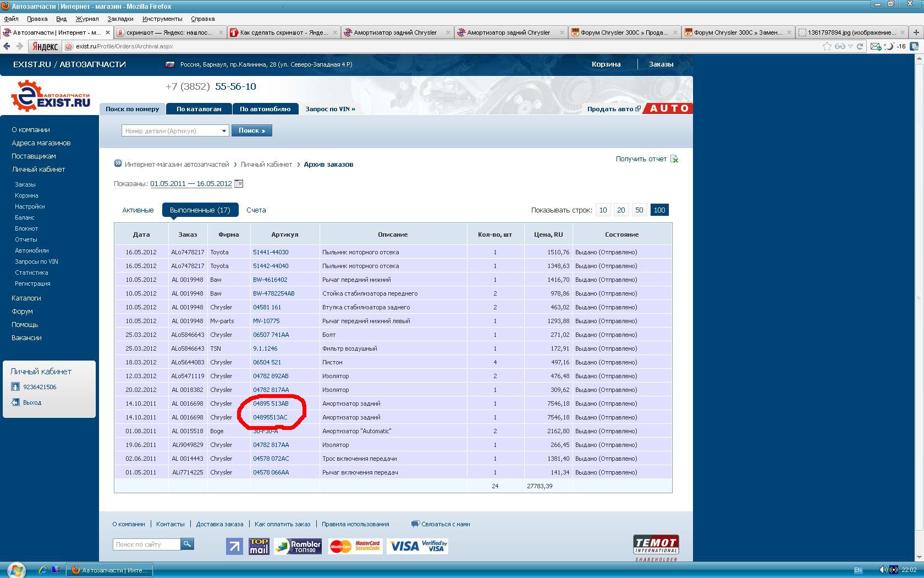Open the mail notifier envelope icon
Viewport: 924px width, 578px height.
point(875,46)
